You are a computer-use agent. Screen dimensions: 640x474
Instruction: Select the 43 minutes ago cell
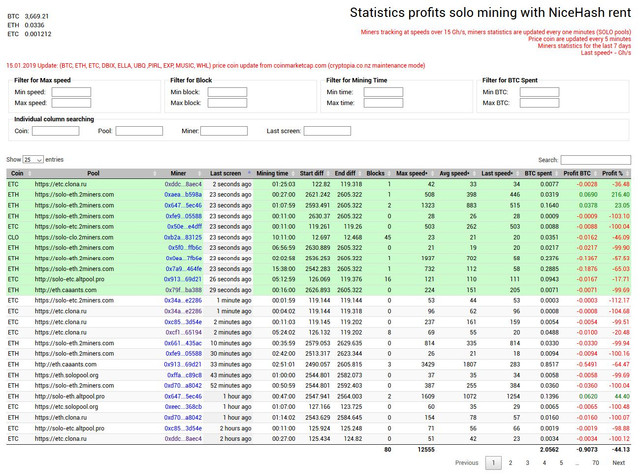click(x=230, y=375)
